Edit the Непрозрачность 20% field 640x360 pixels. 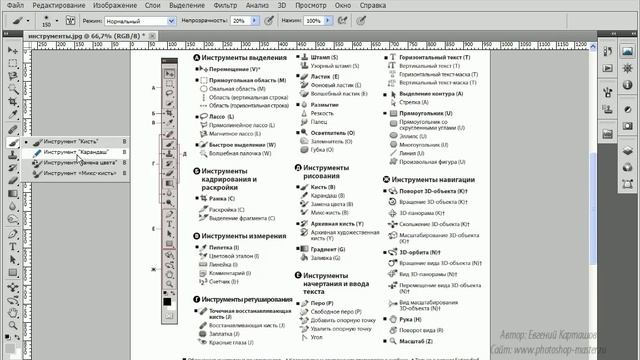[240, 21]
